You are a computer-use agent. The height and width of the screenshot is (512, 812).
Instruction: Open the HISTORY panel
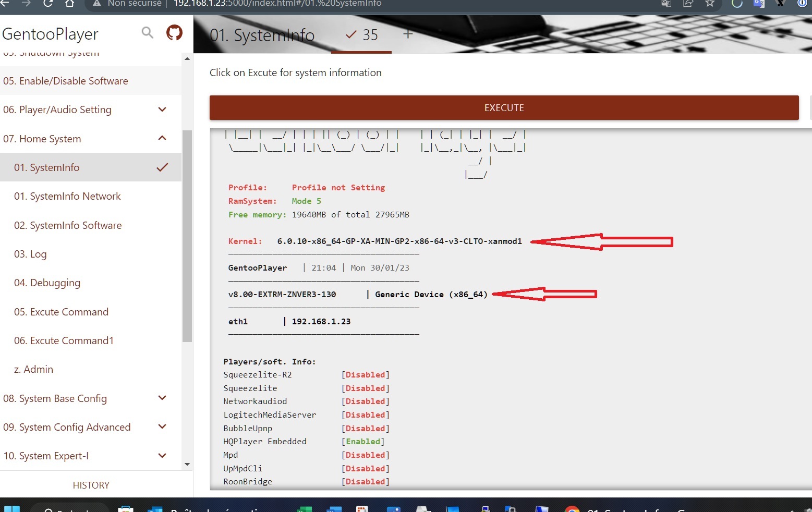(91, 485)
